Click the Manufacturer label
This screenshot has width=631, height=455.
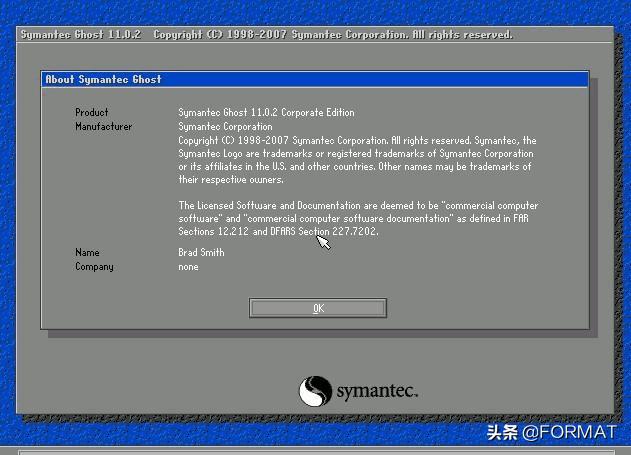pyautogui.click(x=103, y=126)
